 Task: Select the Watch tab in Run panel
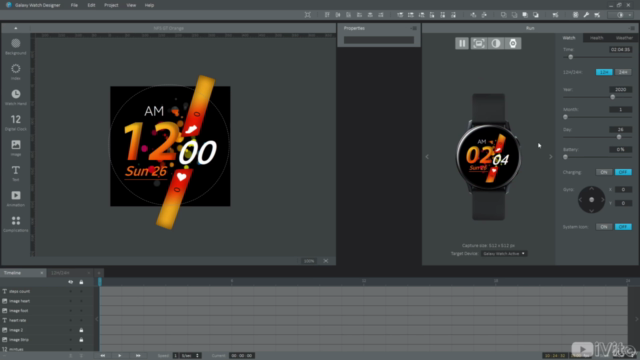[x=569, y=38]
